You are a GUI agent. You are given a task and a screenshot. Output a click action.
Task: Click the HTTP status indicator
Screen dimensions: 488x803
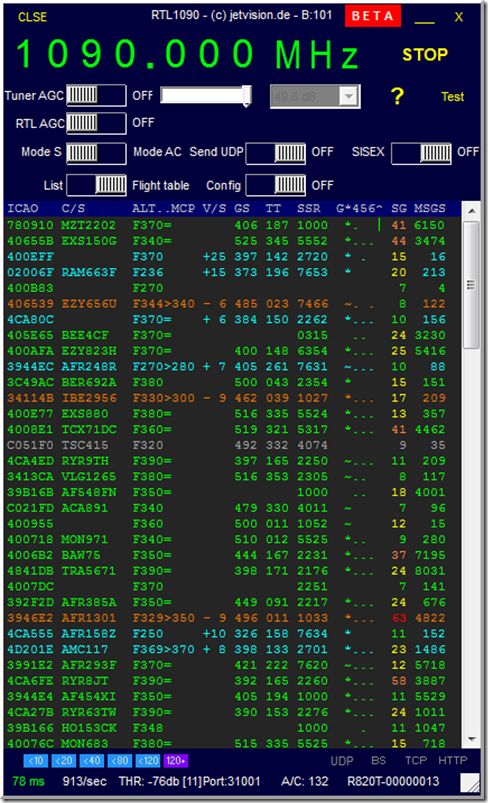point(453,760)
